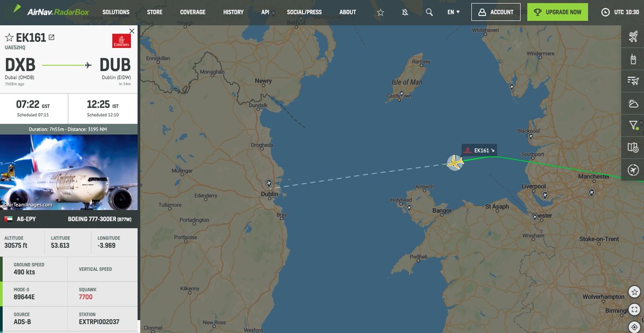Click the ADS-B source value
Screen dimensions: 644x333
click(x=23, y=322)
